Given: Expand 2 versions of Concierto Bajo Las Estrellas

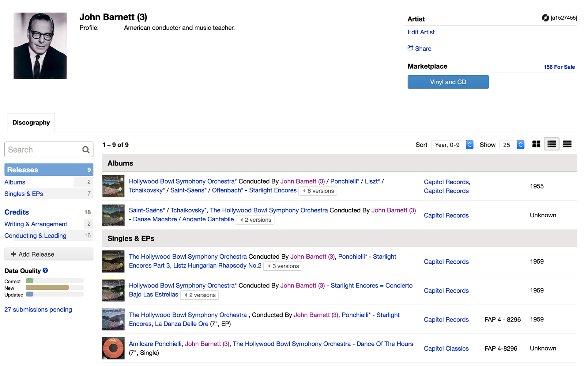Looking at the screenshot, I should (x=200, y=295).
